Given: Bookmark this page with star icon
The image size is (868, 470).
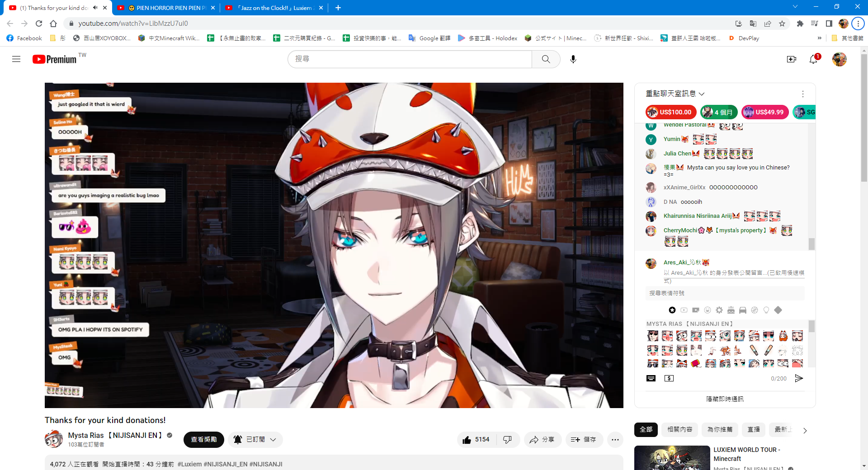Looking at the screenshot, I should [x=782, y=23].
